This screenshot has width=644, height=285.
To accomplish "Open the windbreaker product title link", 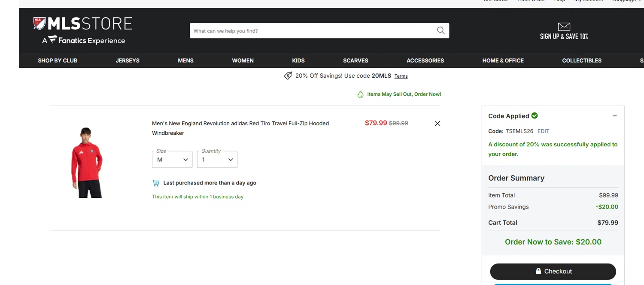I will point(240,128).
